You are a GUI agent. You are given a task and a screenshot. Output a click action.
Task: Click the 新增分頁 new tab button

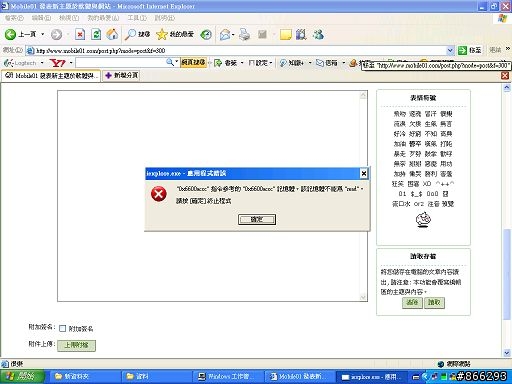121,76
